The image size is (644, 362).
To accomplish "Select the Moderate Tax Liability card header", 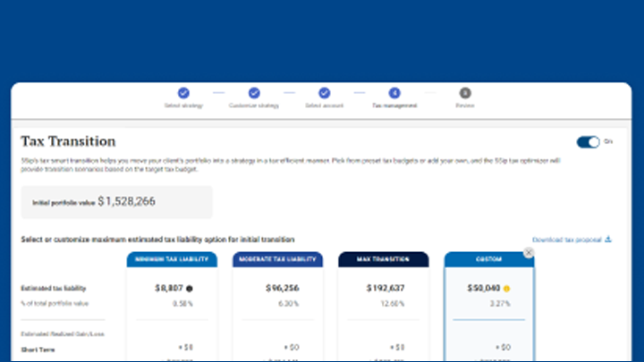I will pyautogui.click(x=277, y=259).
